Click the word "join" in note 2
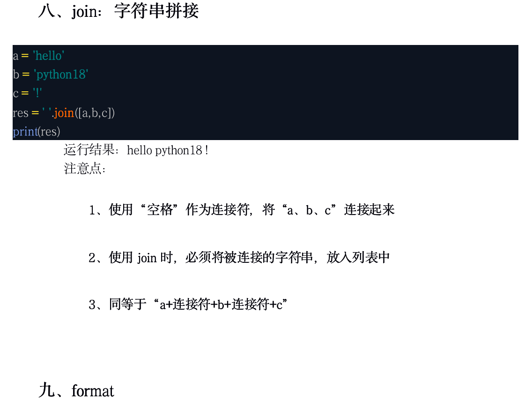Screen dimensions: 532x416 (x=147, y=257)
